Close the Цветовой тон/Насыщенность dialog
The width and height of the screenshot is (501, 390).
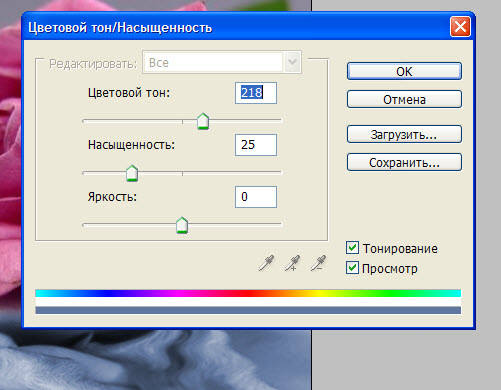tap(460, 26)
